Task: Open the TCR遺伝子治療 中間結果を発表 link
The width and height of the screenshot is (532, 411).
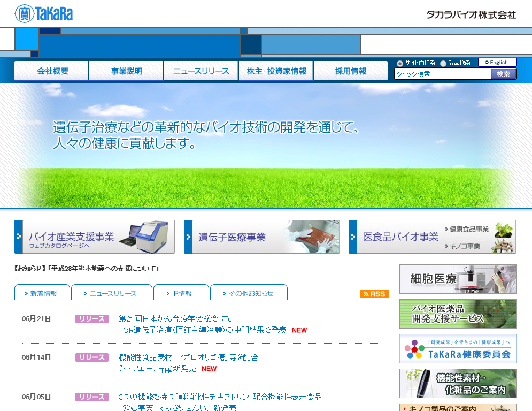Action: [203, 330]
